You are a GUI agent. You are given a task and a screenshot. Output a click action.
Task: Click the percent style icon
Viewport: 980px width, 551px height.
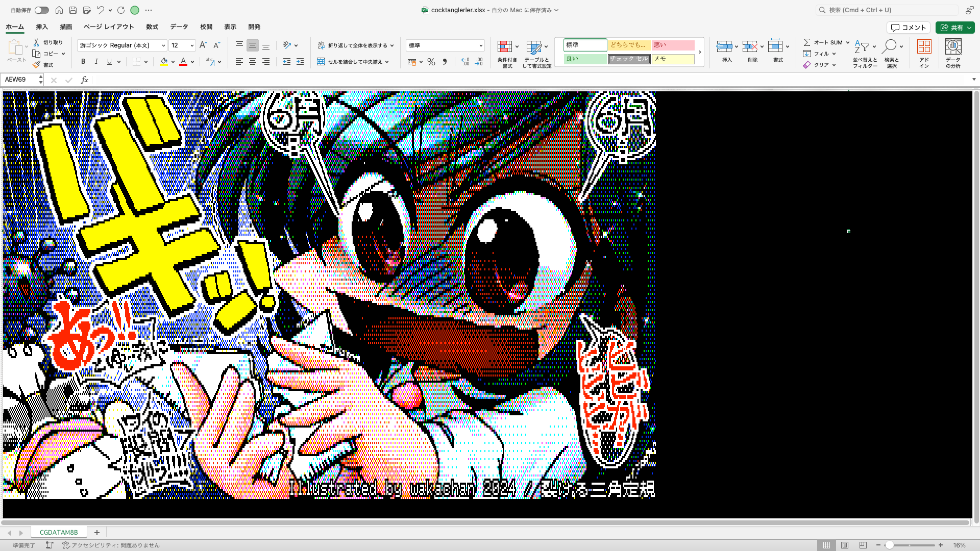point(431,62)
